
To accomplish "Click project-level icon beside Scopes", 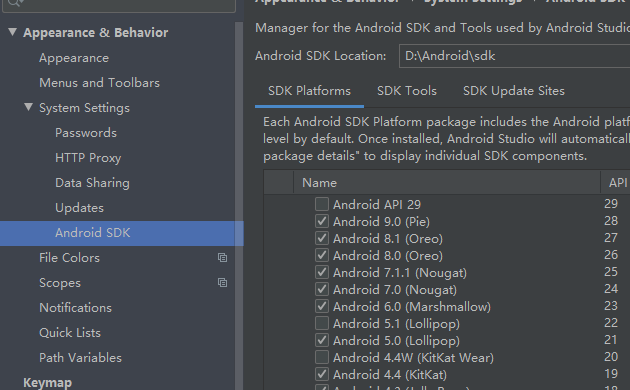I will point(222,283).
